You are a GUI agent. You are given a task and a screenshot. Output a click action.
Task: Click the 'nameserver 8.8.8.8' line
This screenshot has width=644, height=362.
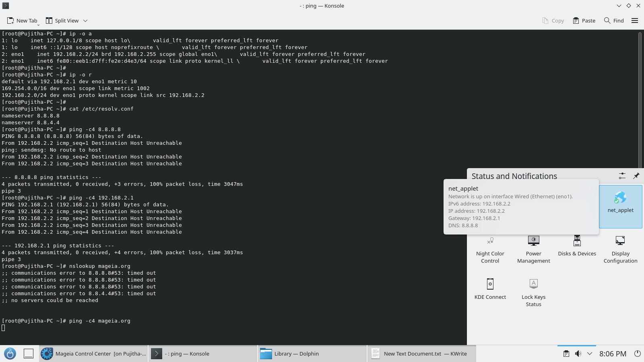click(x=31, y=115)
